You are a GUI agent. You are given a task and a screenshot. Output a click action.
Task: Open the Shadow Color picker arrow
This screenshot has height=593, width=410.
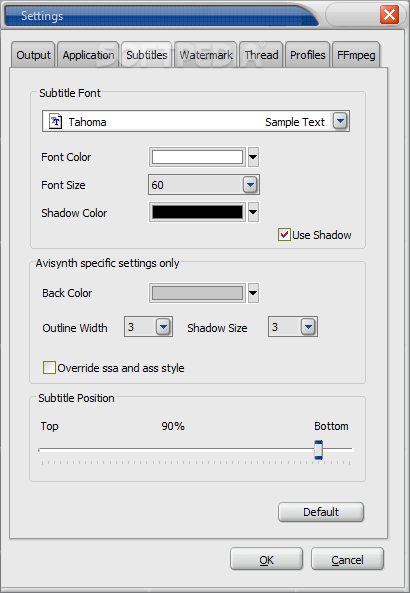click(253, 213)
